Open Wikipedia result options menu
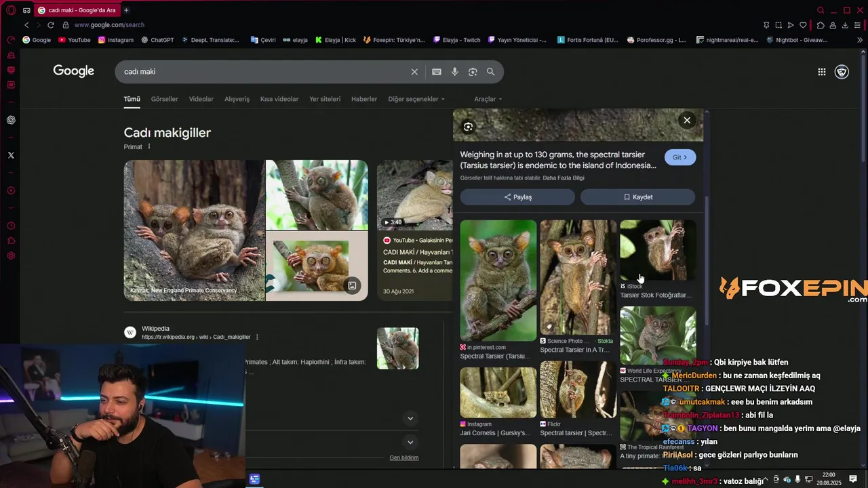868x488 pixels. pyautogui.click(x=257, y=337)
